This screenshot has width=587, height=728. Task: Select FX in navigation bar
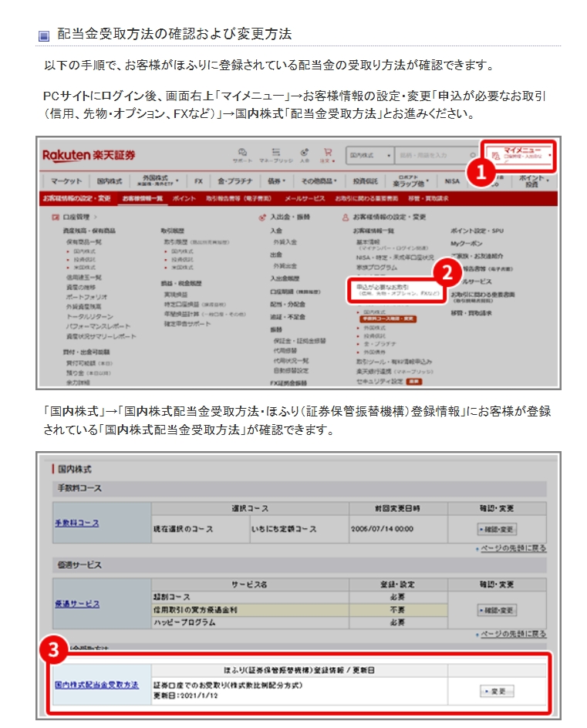pos(198,181)
